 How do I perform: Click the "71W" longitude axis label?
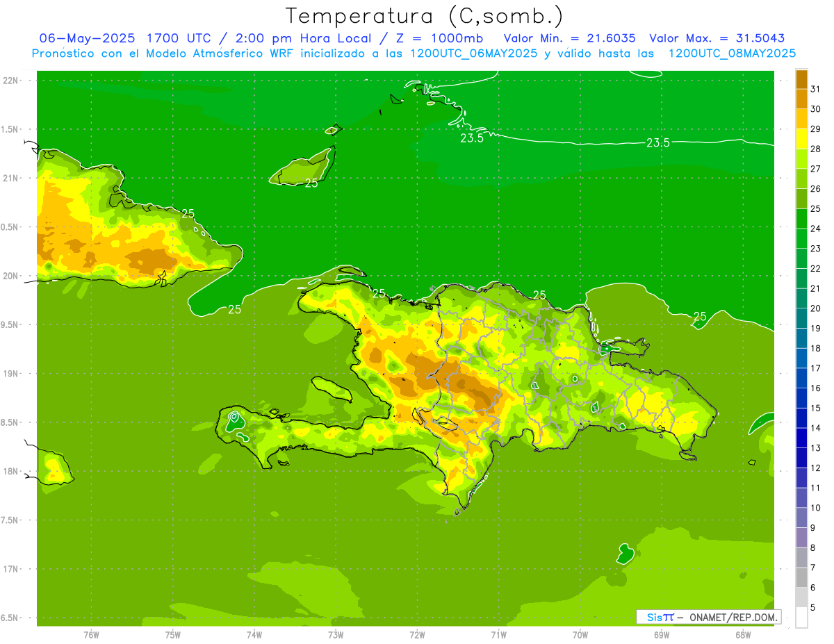498,635
